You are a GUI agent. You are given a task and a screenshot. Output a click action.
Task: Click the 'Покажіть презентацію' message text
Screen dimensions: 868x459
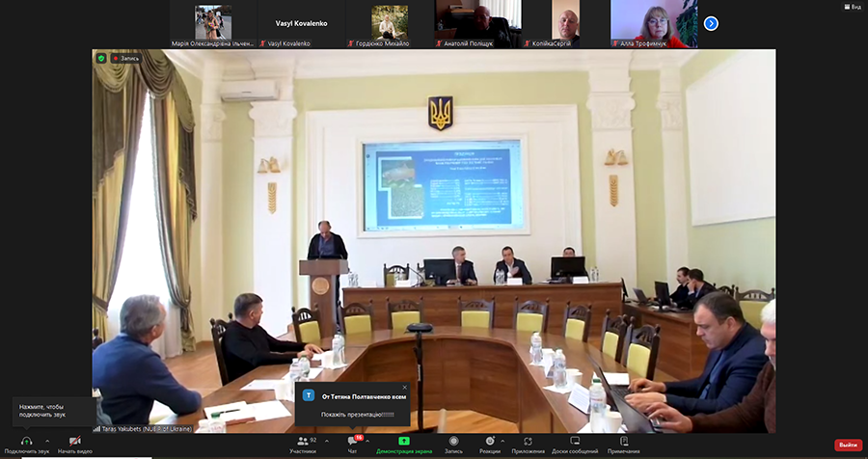coord(358,414)
